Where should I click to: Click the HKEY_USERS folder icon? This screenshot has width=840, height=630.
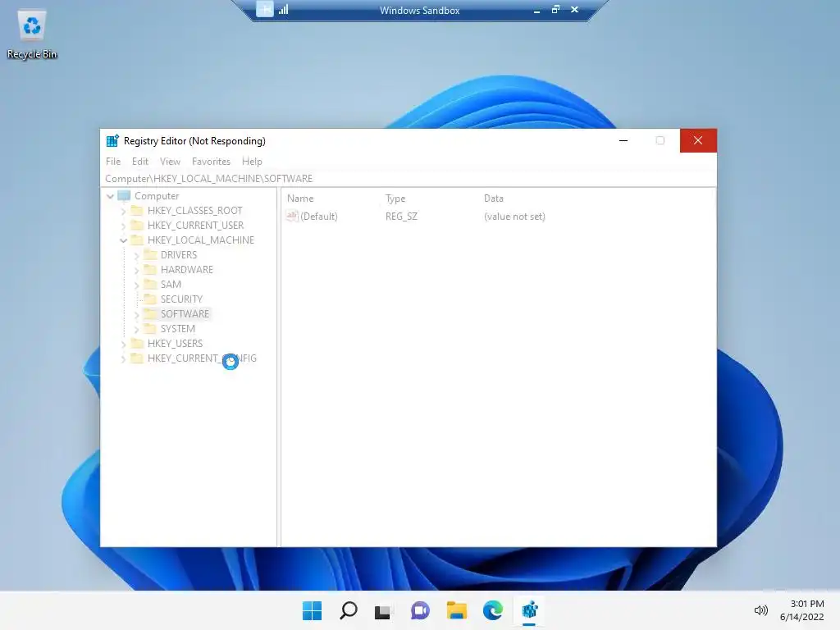(x=137, y=343)
